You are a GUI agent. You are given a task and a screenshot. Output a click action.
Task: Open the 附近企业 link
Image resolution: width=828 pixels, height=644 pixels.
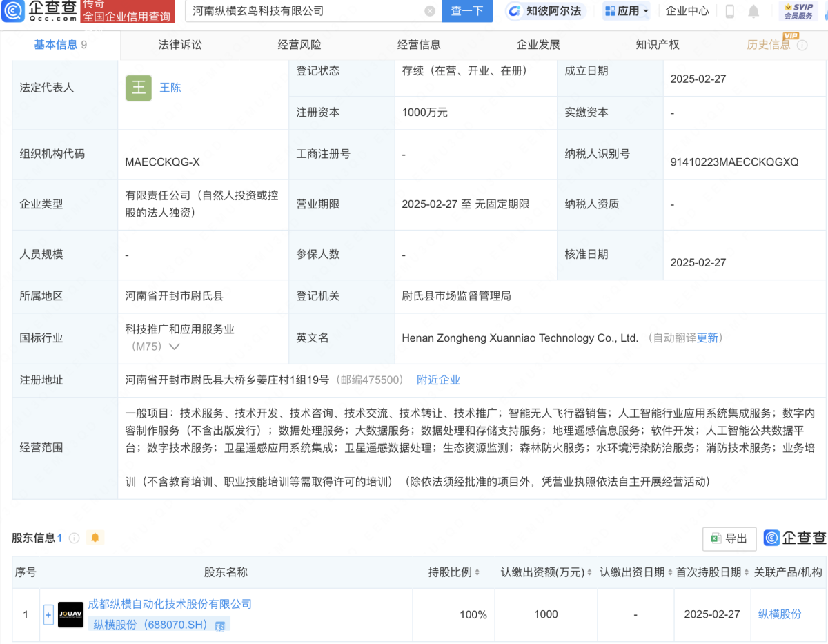[x=438, y=380]
